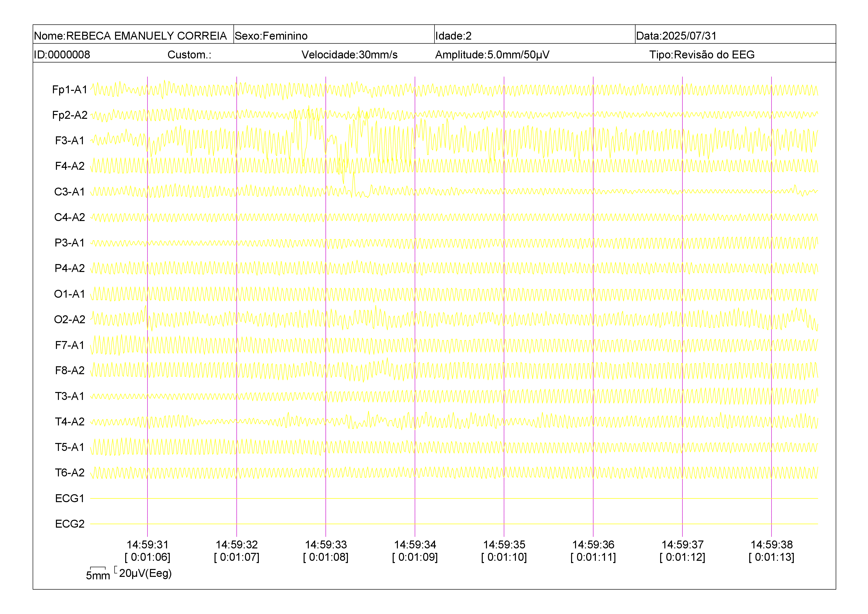Select the O1-A1 channel label
The width and height of the screenshot is (868, 614).
point(70,294)
